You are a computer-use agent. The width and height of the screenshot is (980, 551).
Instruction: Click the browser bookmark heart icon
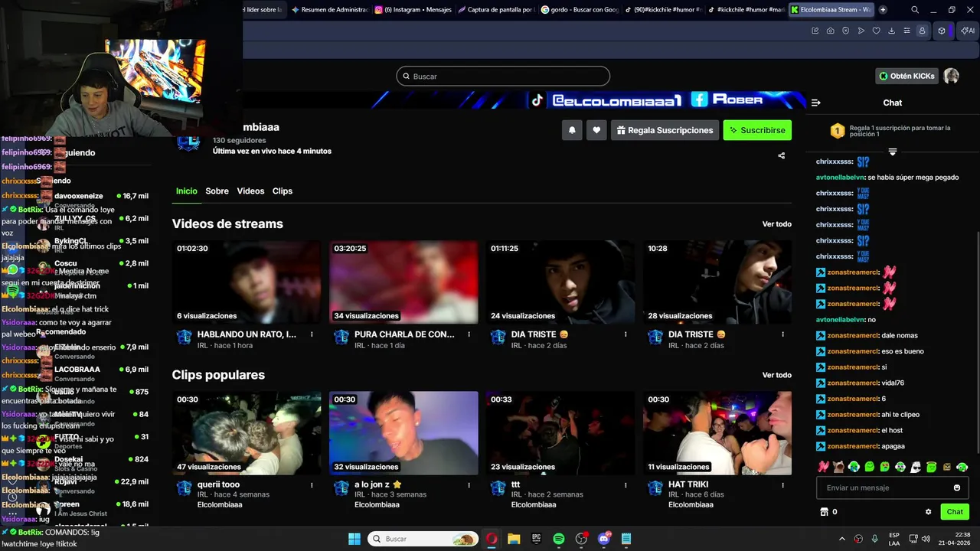tap(876, 31)
